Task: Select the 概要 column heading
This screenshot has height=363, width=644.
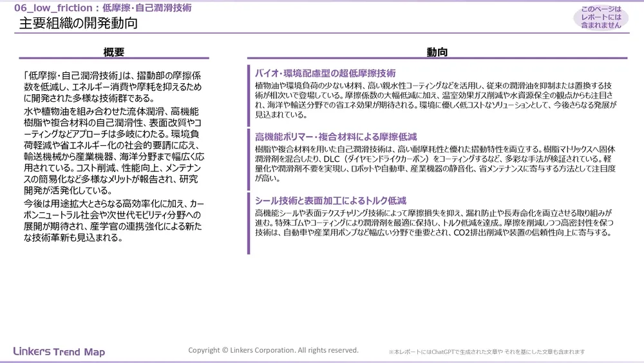Action: [114, 52]
